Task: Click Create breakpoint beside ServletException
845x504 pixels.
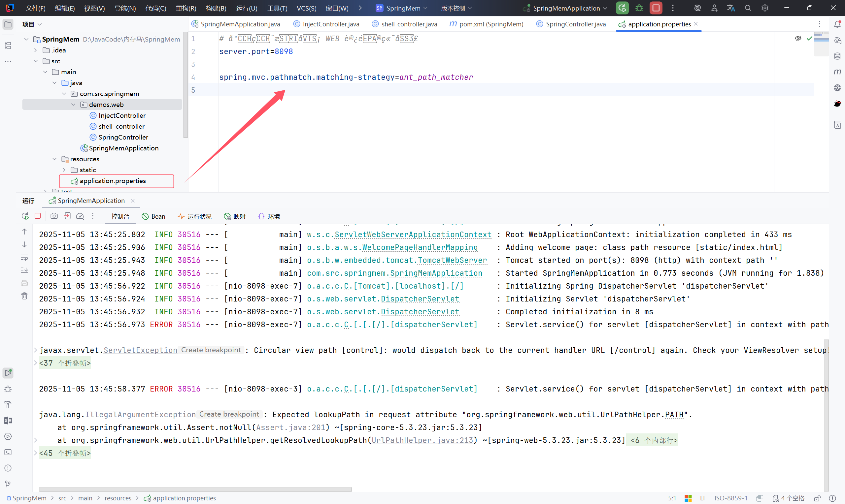Action: point(211,350)
